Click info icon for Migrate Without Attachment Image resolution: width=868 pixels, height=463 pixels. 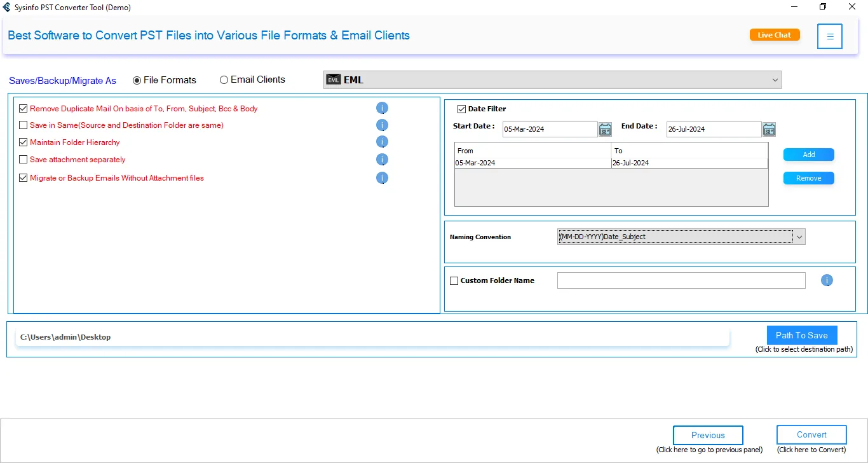click(x=382, y=178)
